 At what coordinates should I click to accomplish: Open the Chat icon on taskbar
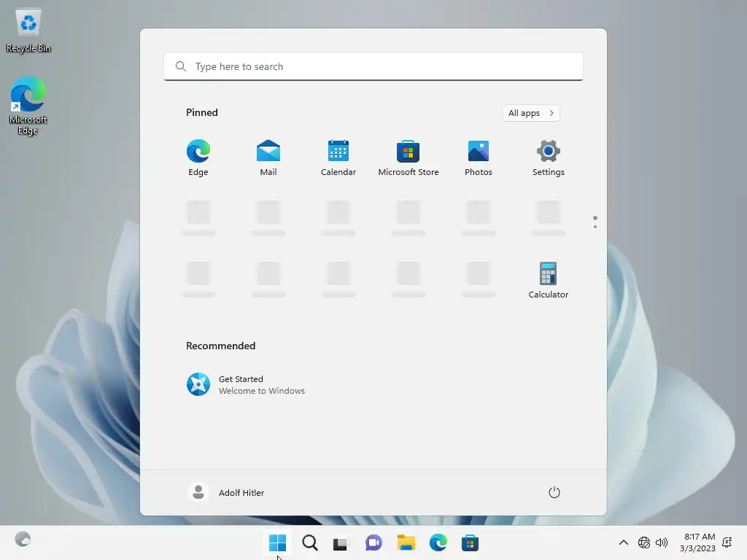(374, 542)
